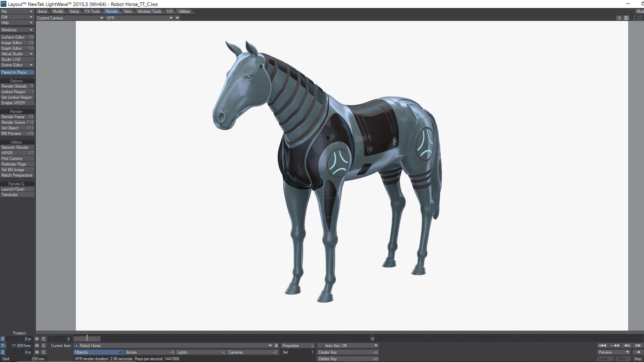This screenshot has height=362, width=644.
Task: Toggle the Y axis channel button
Action: coord(3,346)
